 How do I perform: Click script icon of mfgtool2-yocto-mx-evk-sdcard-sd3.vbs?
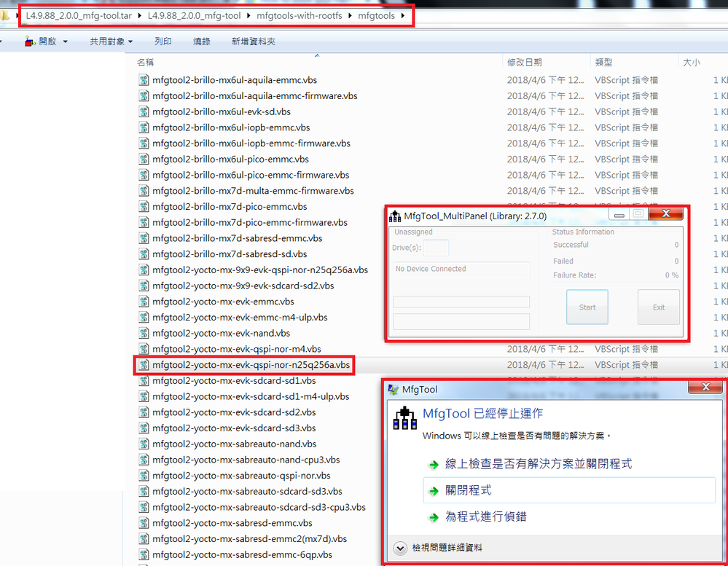(144, 428)
